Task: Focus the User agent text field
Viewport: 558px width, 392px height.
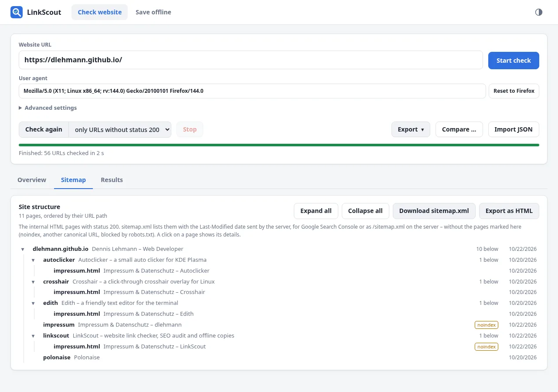Action: (x=252, y=91)
